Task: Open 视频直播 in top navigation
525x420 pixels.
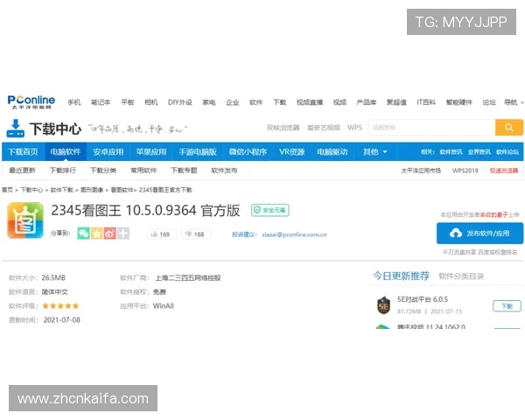Action: pyautogui.click(x=310, y=102)
